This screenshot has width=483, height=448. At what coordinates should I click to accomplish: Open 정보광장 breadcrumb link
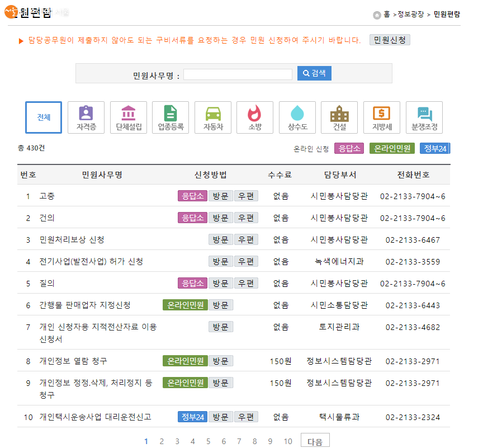point(411,15)
